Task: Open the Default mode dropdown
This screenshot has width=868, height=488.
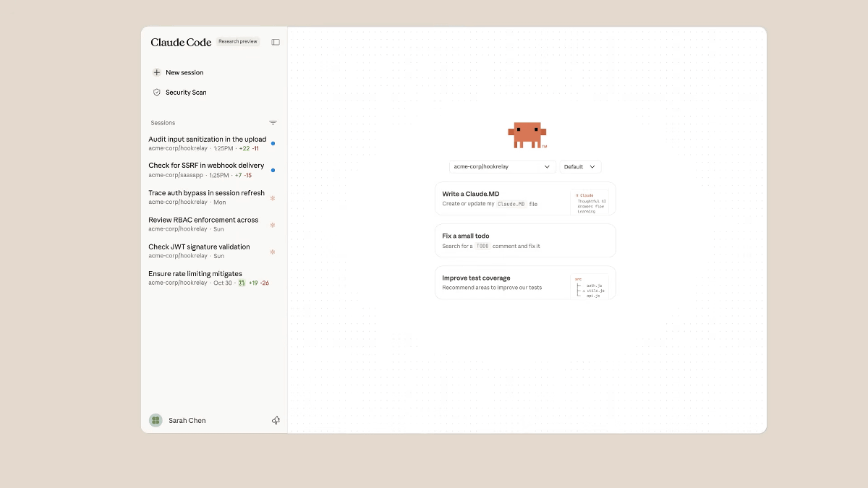Action: [x=580, y=166]
